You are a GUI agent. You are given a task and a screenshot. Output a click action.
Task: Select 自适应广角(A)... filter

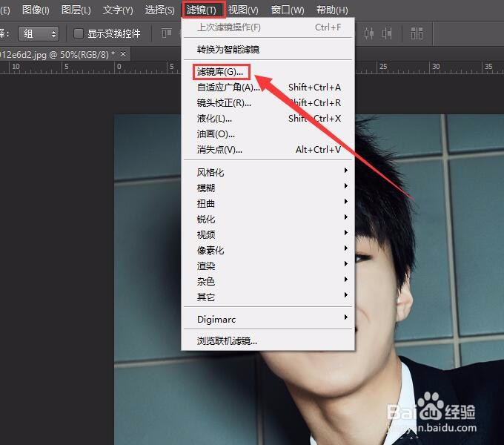tap(268, 87)
